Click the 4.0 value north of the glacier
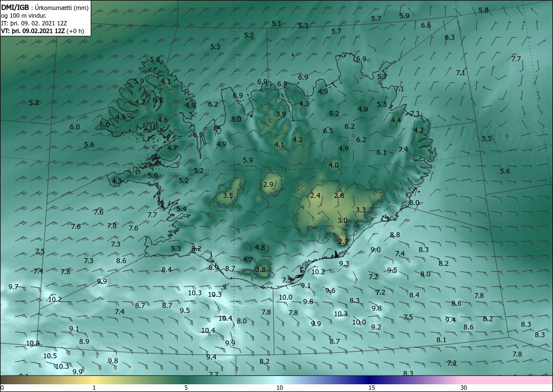The height and width of the screenshot is (392, 553). coord(333,165)
